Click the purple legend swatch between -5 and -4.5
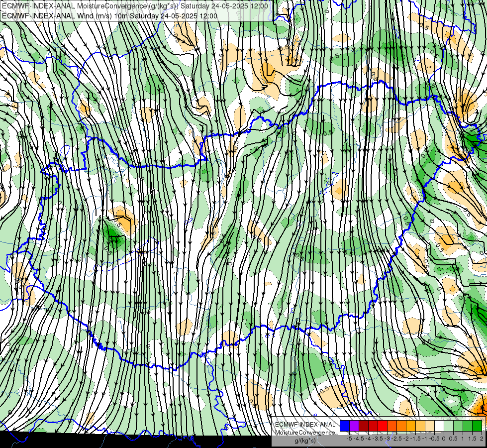Image resolution: width=487 pixels, height=448 pixels. coord(354,426)
